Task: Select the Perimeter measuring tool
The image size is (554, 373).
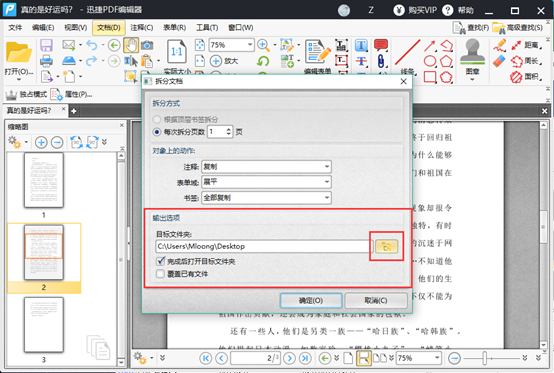Action: pyautogui.click(x=526, y=61)
